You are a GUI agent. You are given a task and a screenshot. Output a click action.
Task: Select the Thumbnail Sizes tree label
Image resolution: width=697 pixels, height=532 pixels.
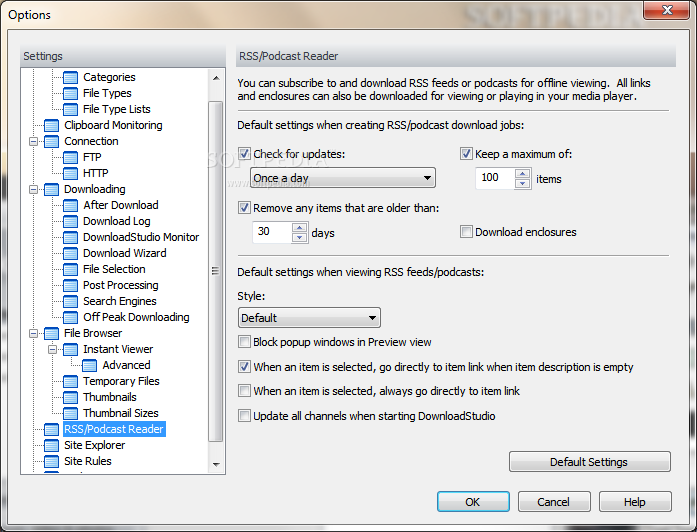pos(120,413)
